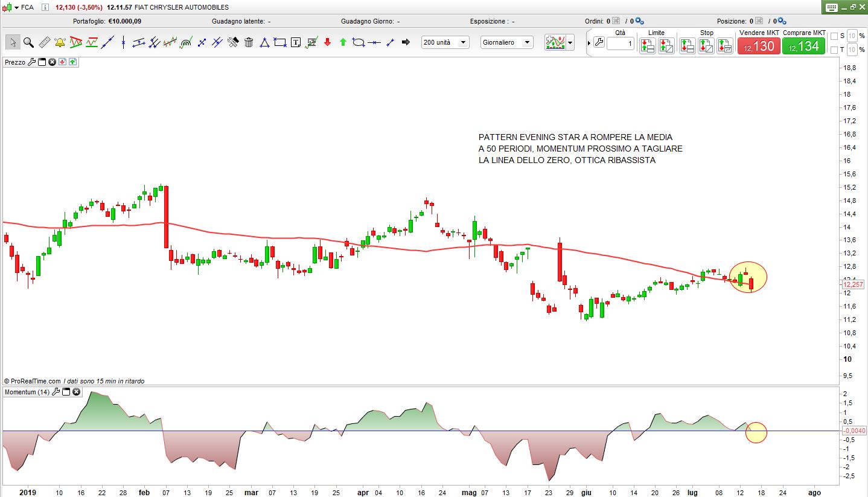Toggle the T percent checkbox
The image size is (868, 497).
[x=834, y=50]
